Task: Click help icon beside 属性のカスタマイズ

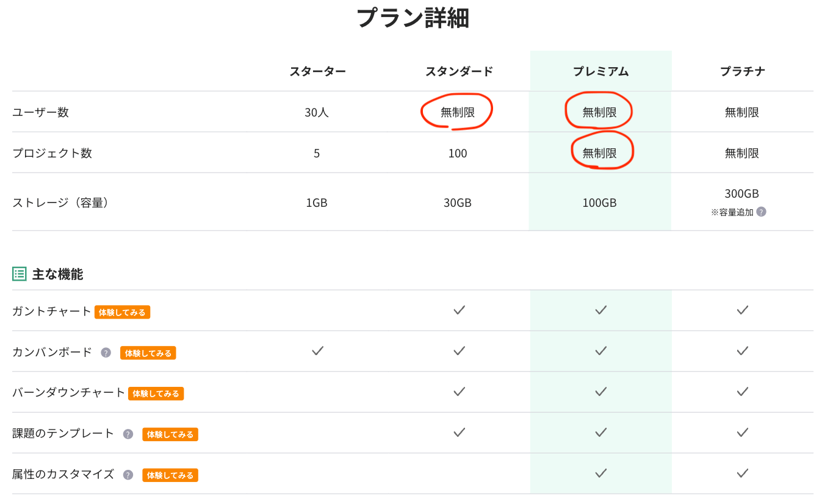Action: click(128, 475)
